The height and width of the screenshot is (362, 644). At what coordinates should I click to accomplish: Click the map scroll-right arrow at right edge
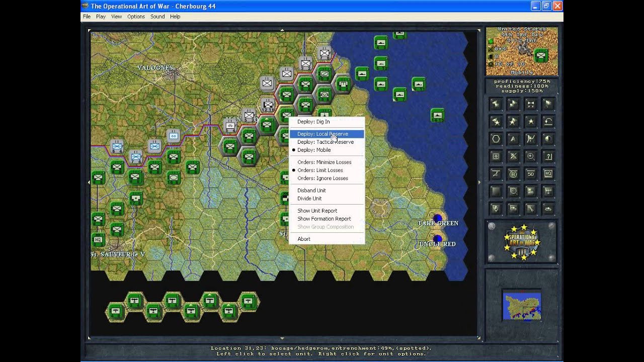tap(479, 183)
